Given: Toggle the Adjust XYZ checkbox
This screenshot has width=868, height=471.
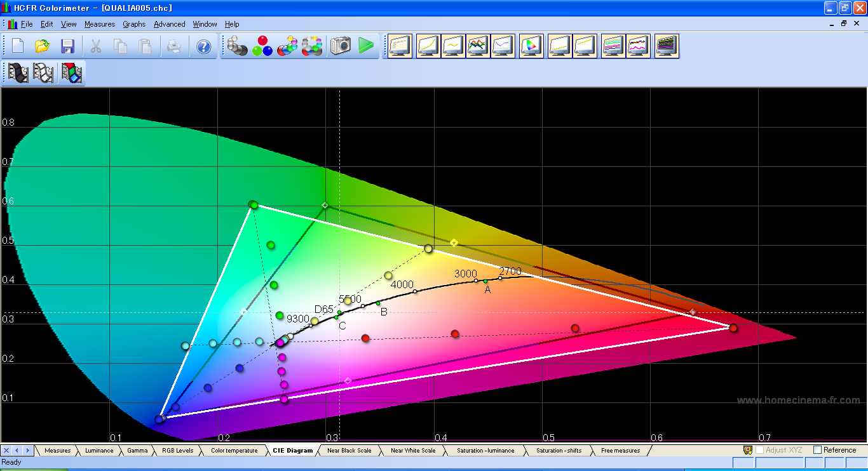Looking at the screenshot, I should click(x=759, y=450).
